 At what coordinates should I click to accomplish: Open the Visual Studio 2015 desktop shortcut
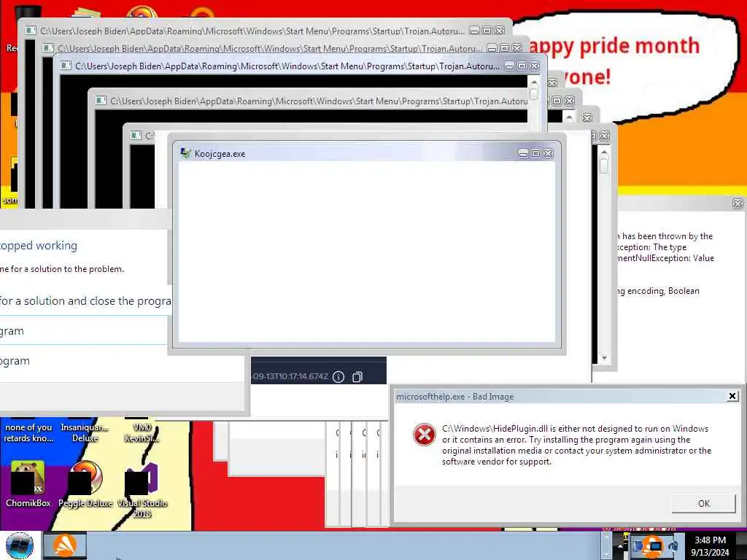pos(142,489)
